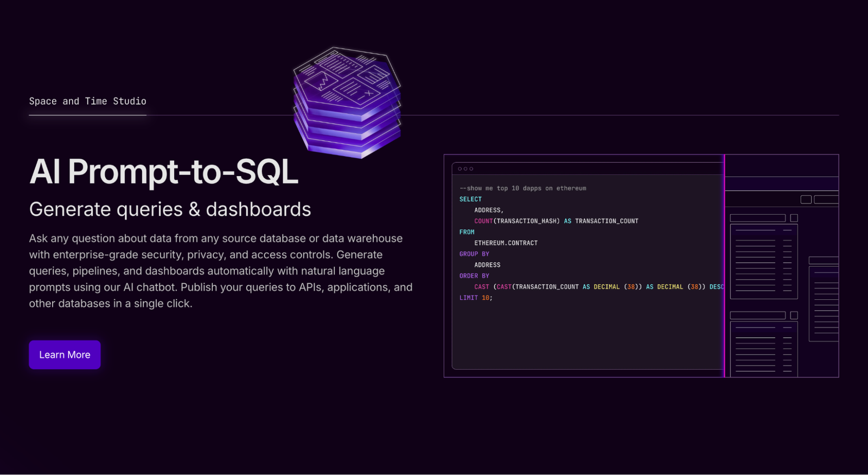Click the 'GROUP BY' keyword in code
This screenshot has width=868, height=475.
(474, 254)
